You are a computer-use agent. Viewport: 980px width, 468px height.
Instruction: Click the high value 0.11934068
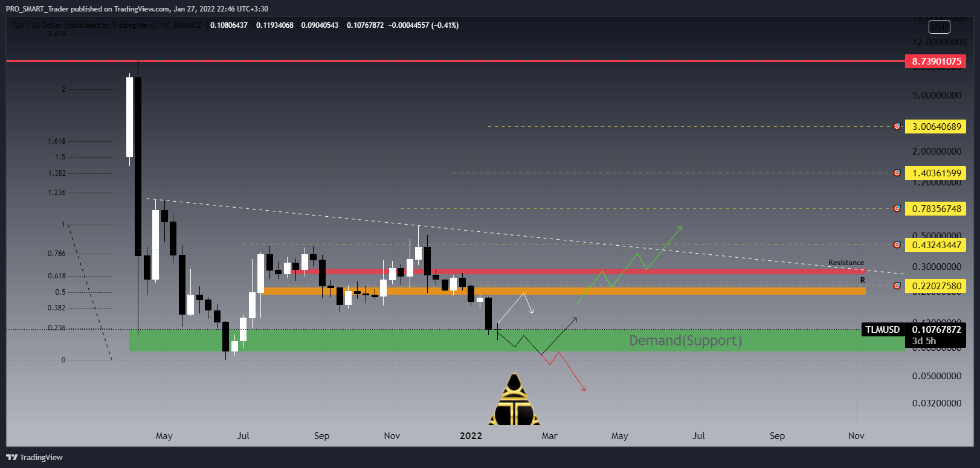(x=275, y=25)
